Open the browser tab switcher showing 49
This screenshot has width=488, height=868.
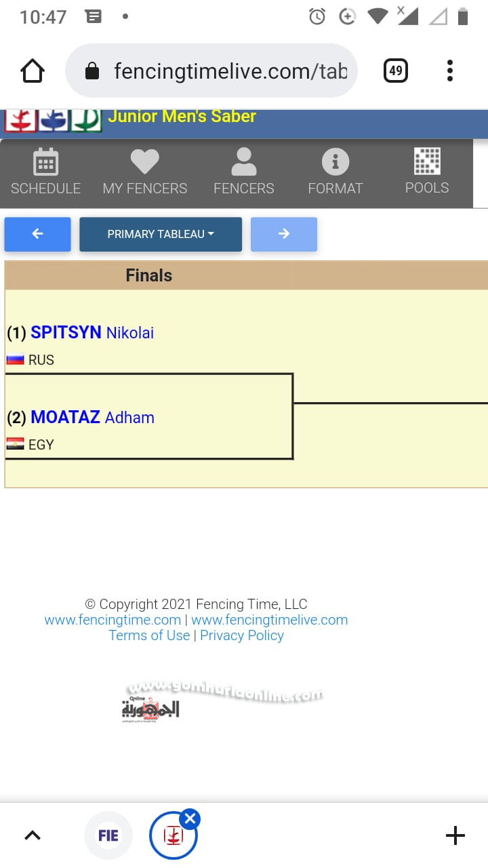point(396,71)
